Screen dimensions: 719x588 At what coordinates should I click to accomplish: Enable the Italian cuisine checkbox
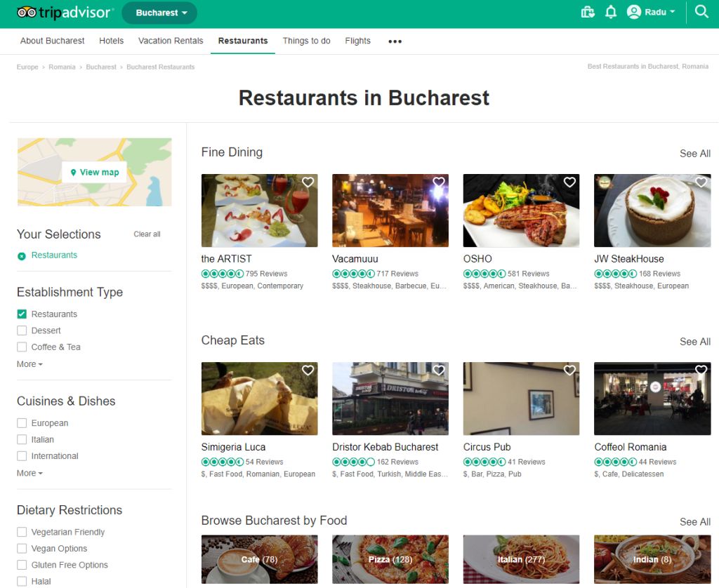coord(22,440)
